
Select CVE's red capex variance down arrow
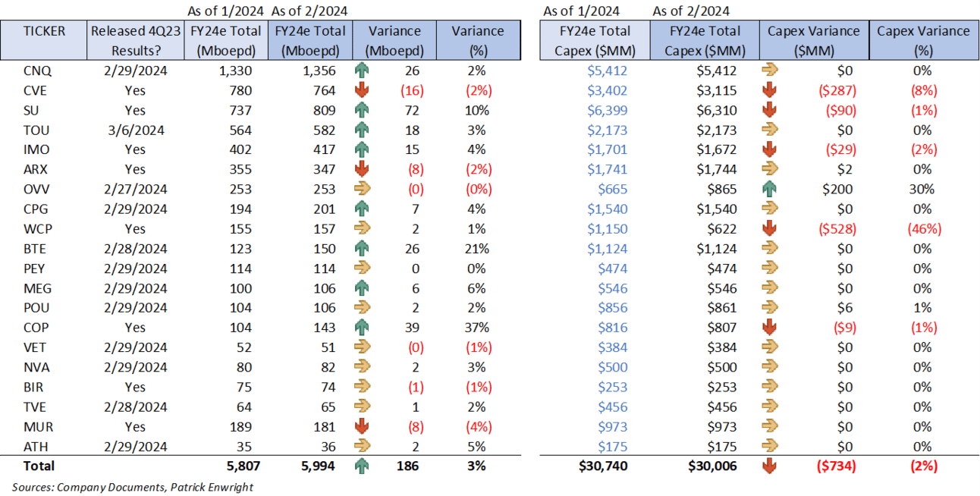[769, 90]
